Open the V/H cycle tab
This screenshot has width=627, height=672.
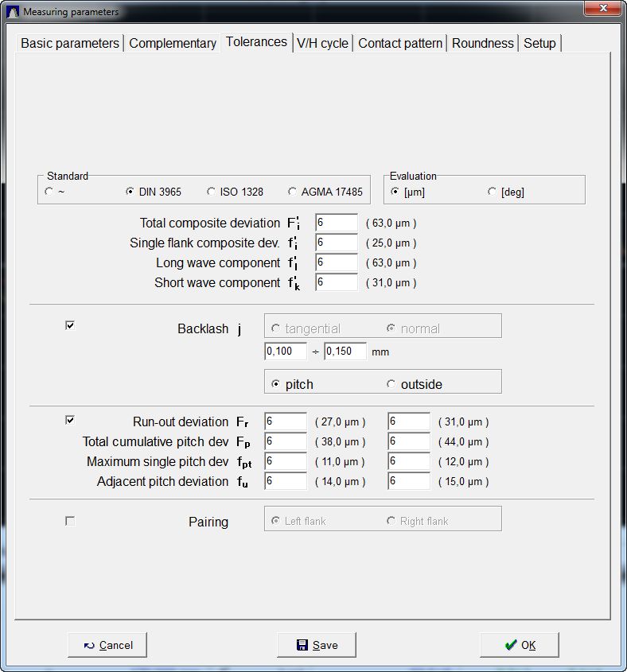tap(322, 44)
